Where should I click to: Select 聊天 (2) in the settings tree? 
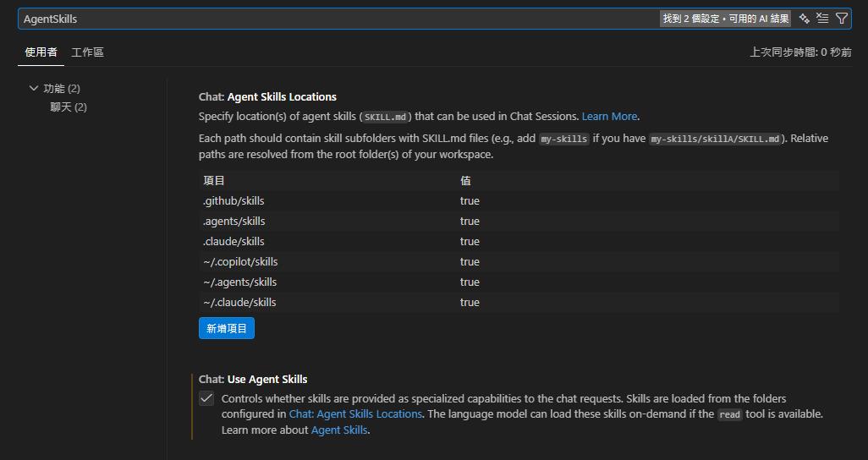click(69, 107)
